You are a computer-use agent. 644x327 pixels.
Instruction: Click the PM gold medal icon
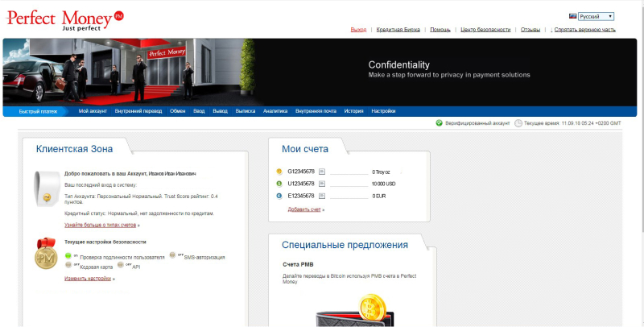[x=47, y=257]
